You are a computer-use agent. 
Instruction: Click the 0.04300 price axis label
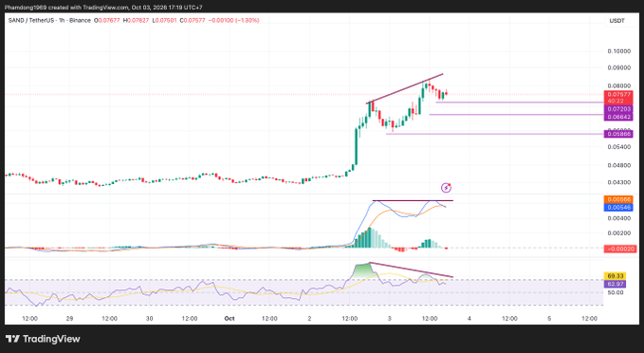coord(619,182)
